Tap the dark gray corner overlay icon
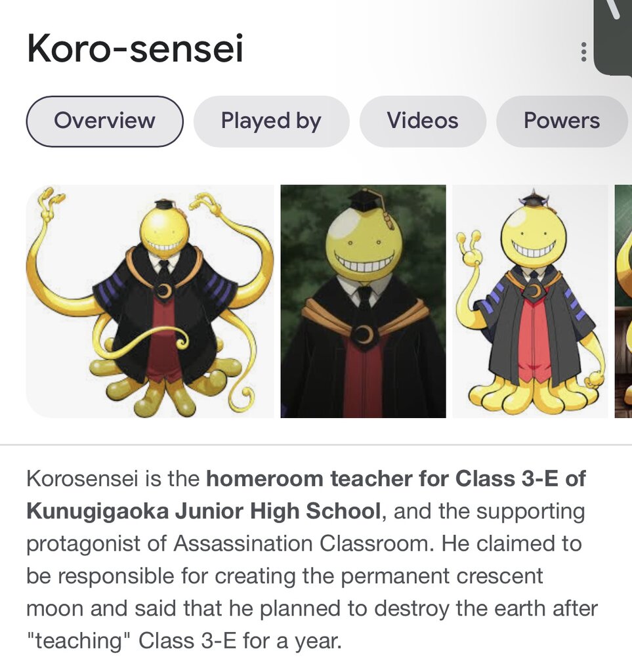This screenshot has width=632, height=672. tap(613, 37)
